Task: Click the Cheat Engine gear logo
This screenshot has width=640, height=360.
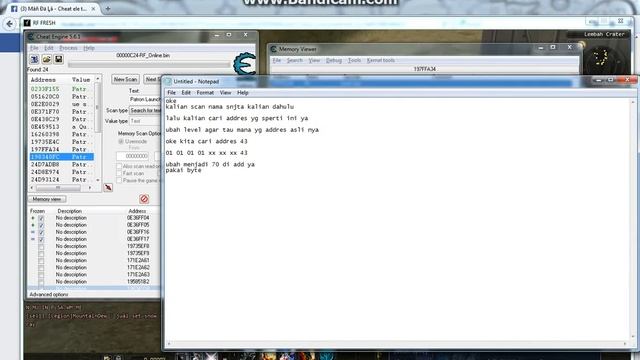Action: pyautogui.click(x=244, y=64)
